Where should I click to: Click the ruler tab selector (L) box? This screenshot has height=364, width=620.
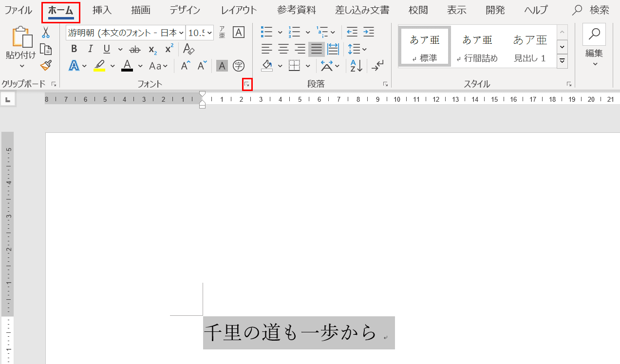click(x=8, y=100)
